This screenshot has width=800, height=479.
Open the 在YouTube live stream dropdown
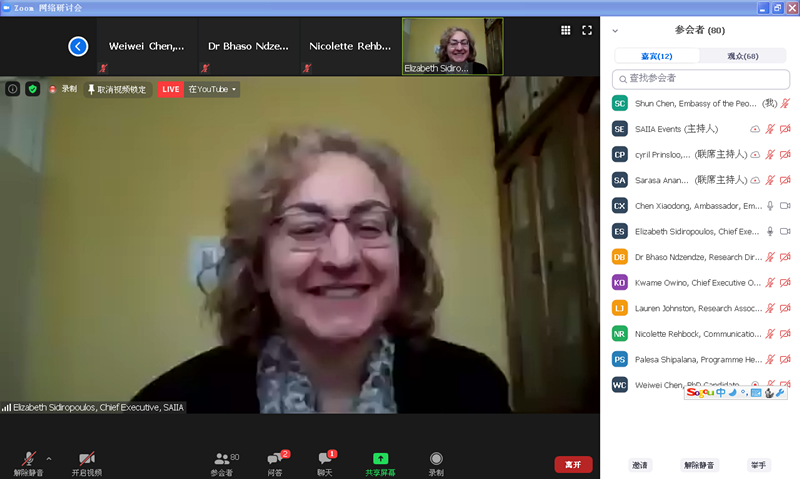[x=213, y=89]
